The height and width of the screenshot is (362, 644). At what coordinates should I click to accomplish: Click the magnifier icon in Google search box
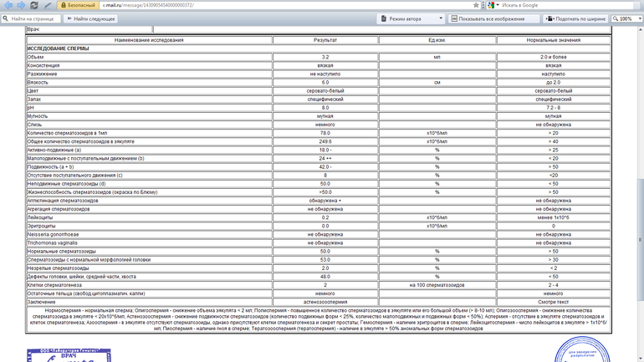coord(637,5)
